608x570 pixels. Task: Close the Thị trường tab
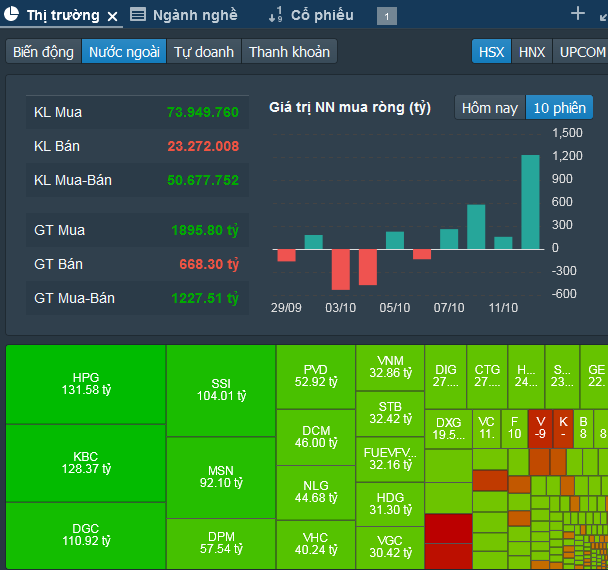tap(112, 16)
